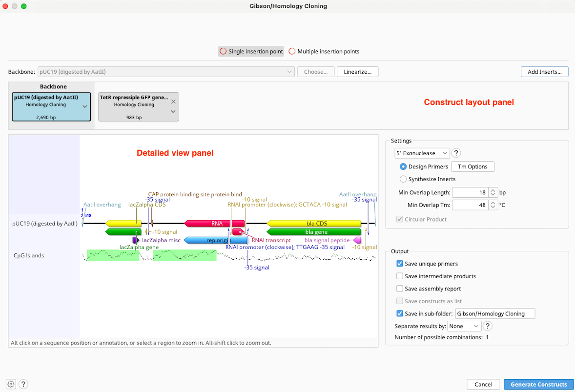
Task: Increase Min Overlap Length value
Action: 493,190
